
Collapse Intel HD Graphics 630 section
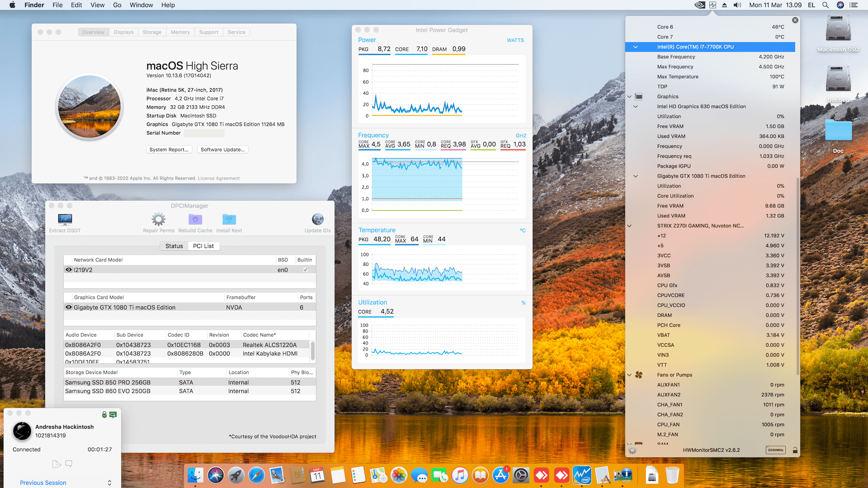(635, 107)
